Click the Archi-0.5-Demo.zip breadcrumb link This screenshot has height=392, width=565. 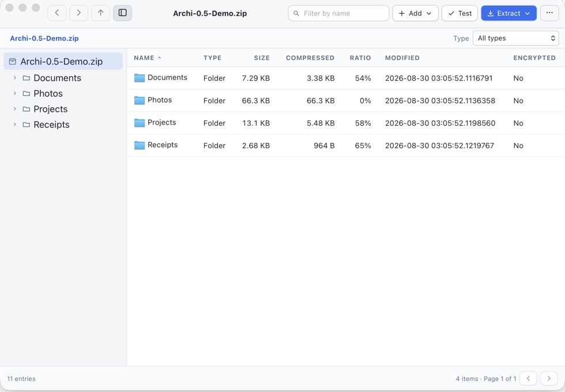tap(44, 38)
